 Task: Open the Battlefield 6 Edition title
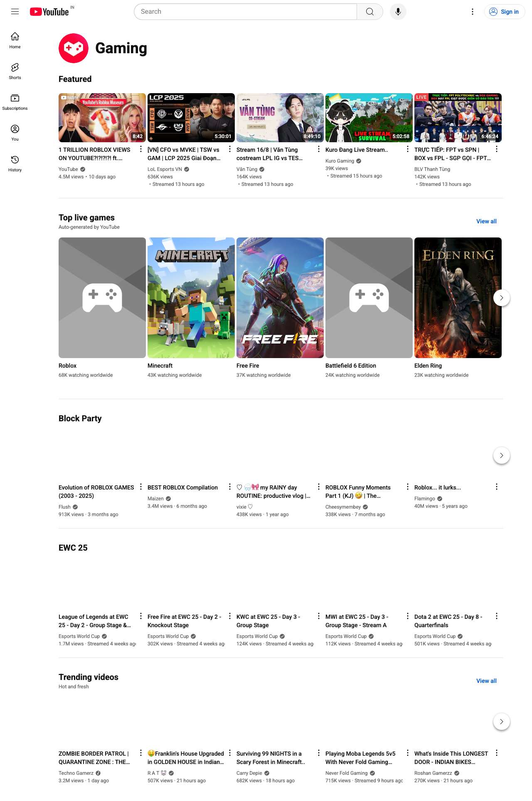(351, 366)
